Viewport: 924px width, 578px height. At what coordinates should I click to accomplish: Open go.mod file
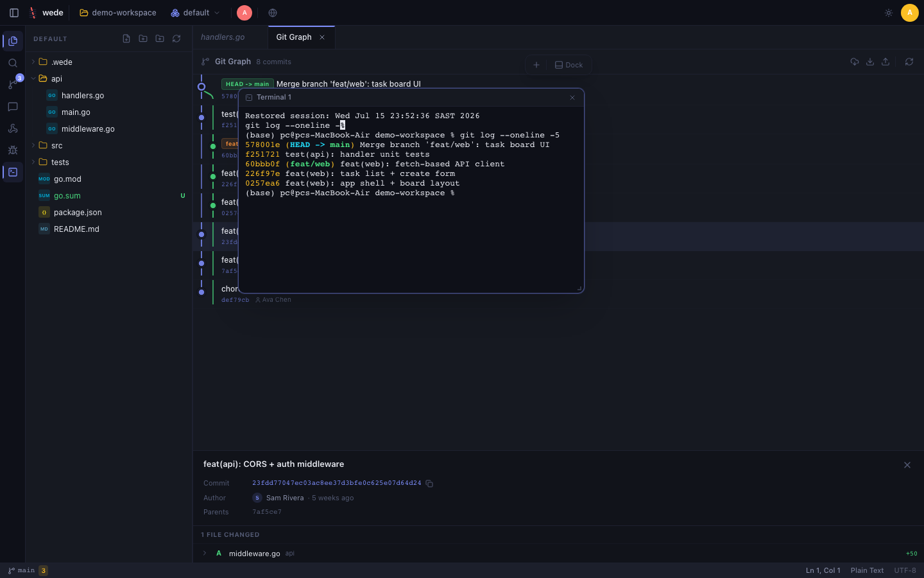109,179
